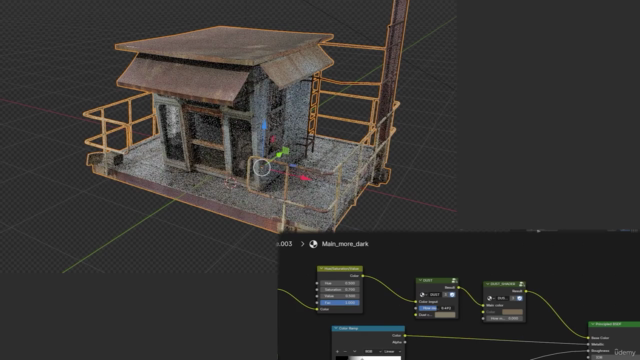Click the DUST group name field
Image resolution: width=640 pixels, height=360 pixels.
(435, 295)
